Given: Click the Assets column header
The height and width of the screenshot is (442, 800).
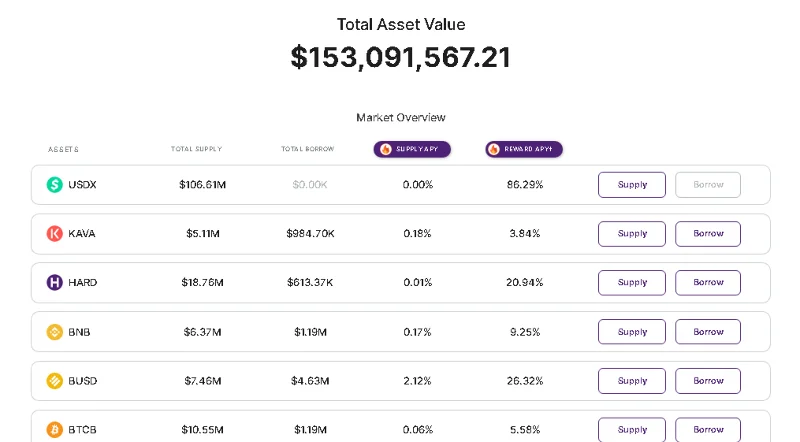Looking at the screenshot, I should (x=63, y=150).
